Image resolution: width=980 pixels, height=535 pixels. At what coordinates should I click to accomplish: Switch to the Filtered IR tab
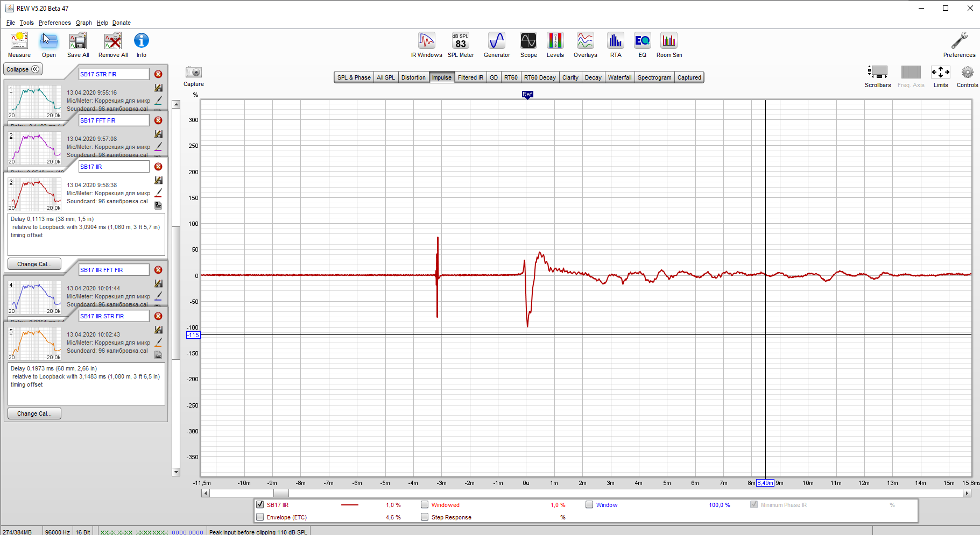(x=470, y=77)
